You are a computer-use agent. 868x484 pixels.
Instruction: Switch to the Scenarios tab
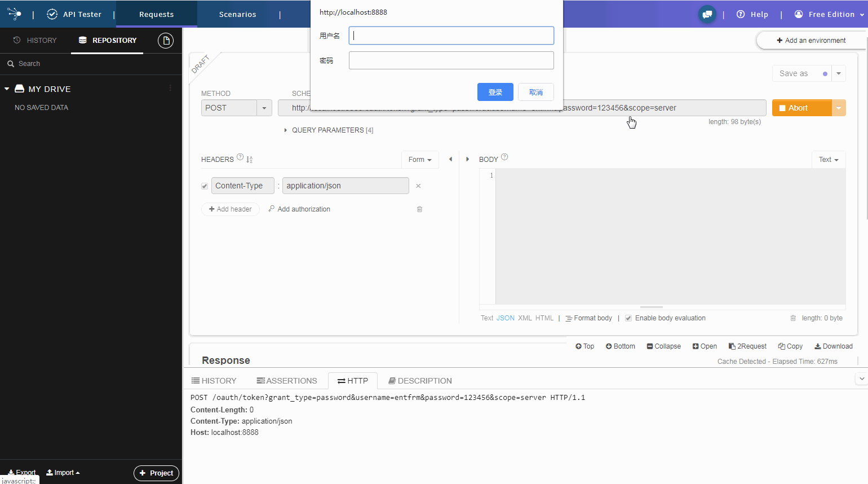pyautogui.click(x=238, y=14)
